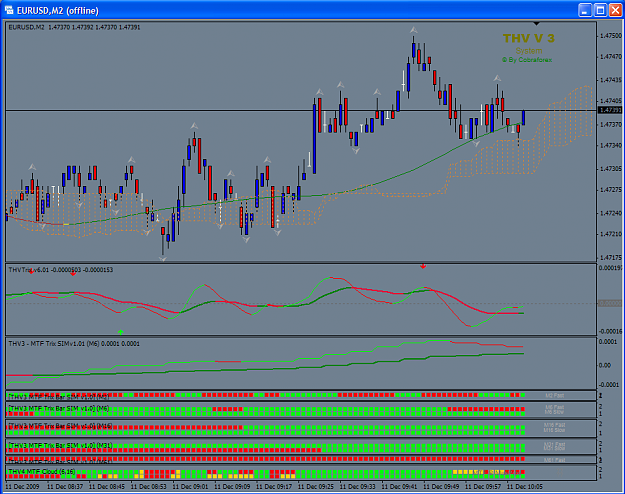The height and width of the screenshot is (494, 625).
Task: Click the 11 Dec 09:41 time label
Action: tap(399, 486)
